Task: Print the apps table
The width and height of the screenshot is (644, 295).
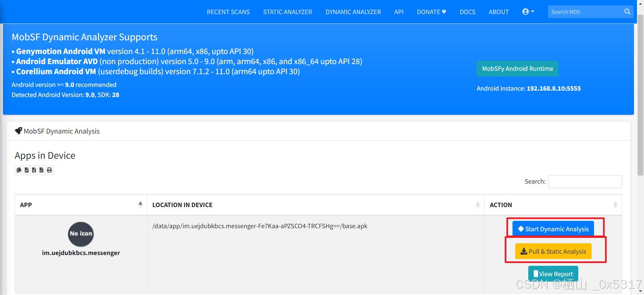Action: pos(50,170)
